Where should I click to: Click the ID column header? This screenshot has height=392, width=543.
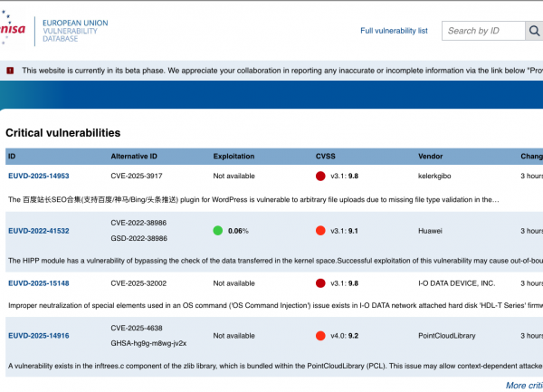pos(12,157)
